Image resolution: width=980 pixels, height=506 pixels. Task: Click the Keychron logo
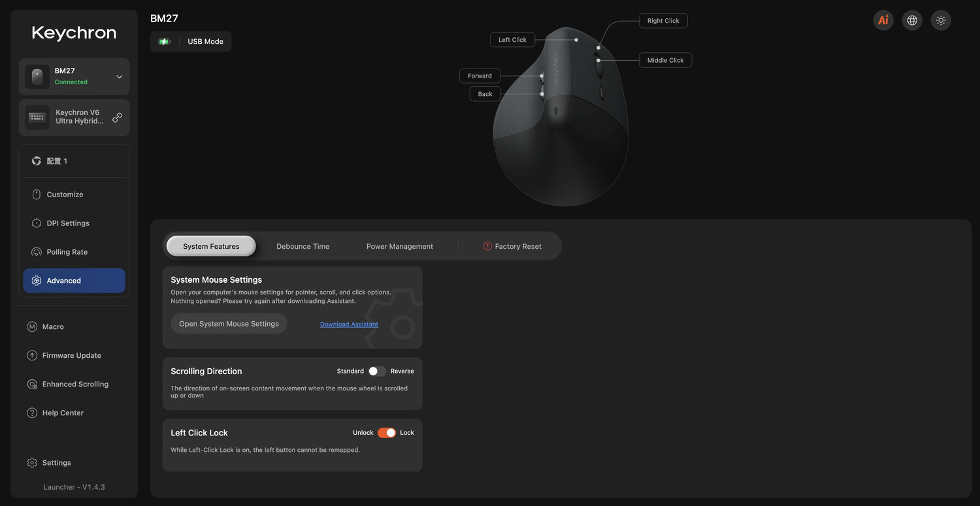[x=74, y=33]
